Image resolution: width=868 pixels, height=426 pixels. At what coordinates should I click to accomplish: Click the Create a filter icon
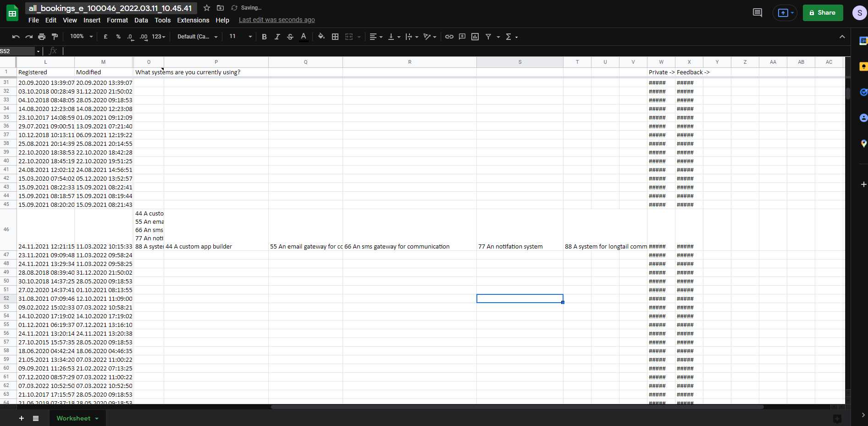(x=488, y=37)
